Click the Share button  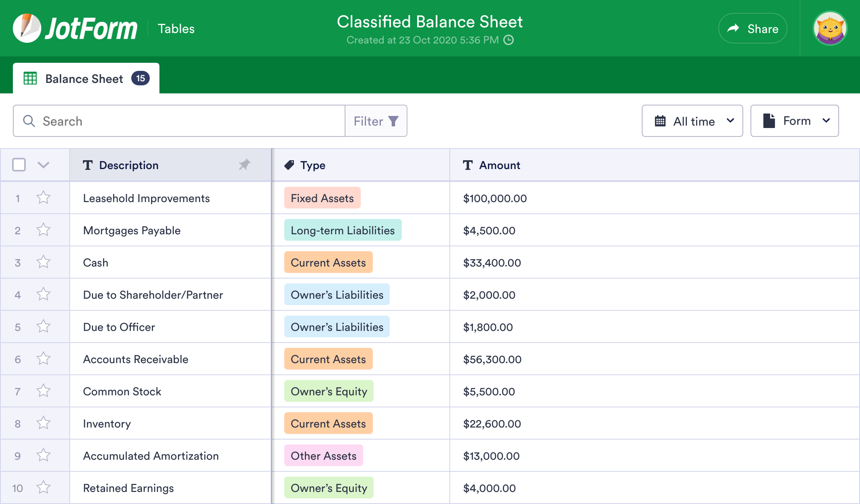tap(752, 28)
